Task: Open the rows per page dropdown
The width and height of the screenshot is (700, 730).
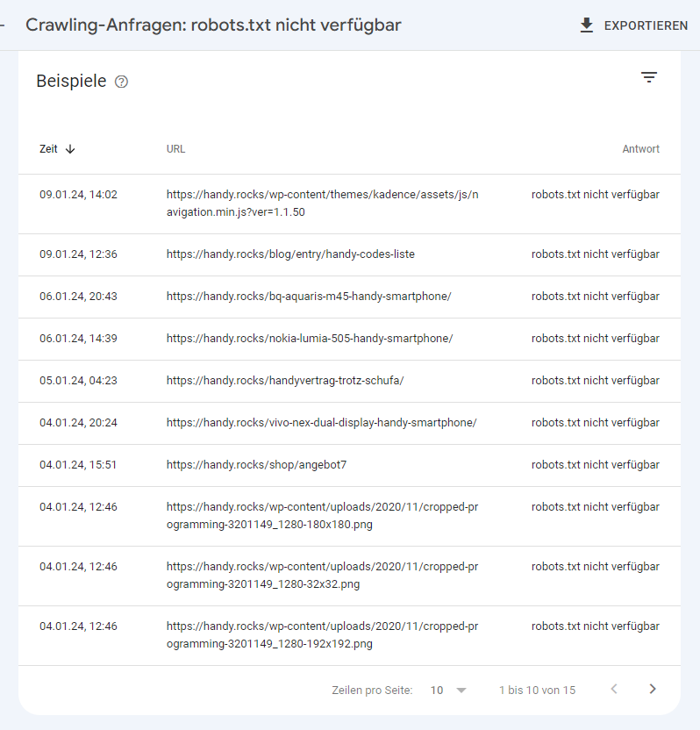Action: 448,691
